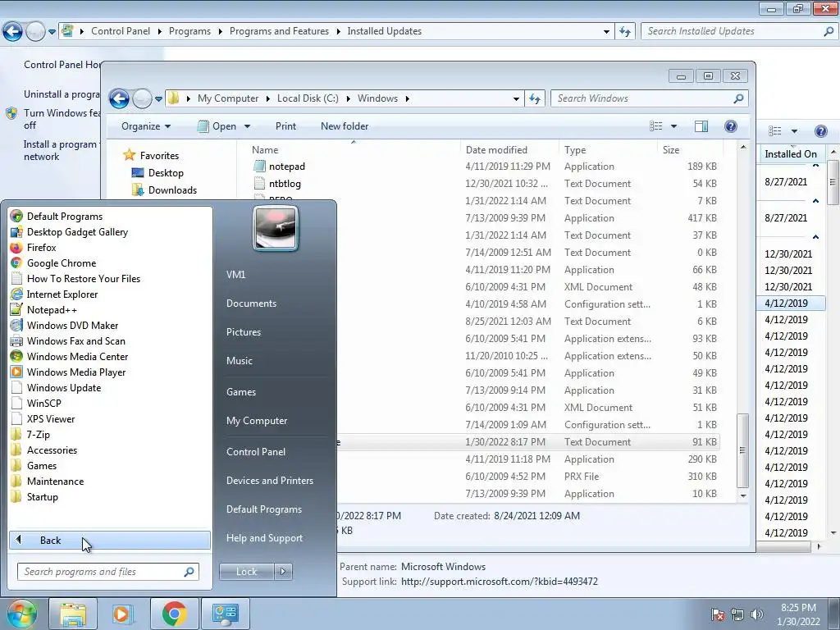840x630 pixels.
Task: Click the network tray icon
Action: (x=737, y=614)
